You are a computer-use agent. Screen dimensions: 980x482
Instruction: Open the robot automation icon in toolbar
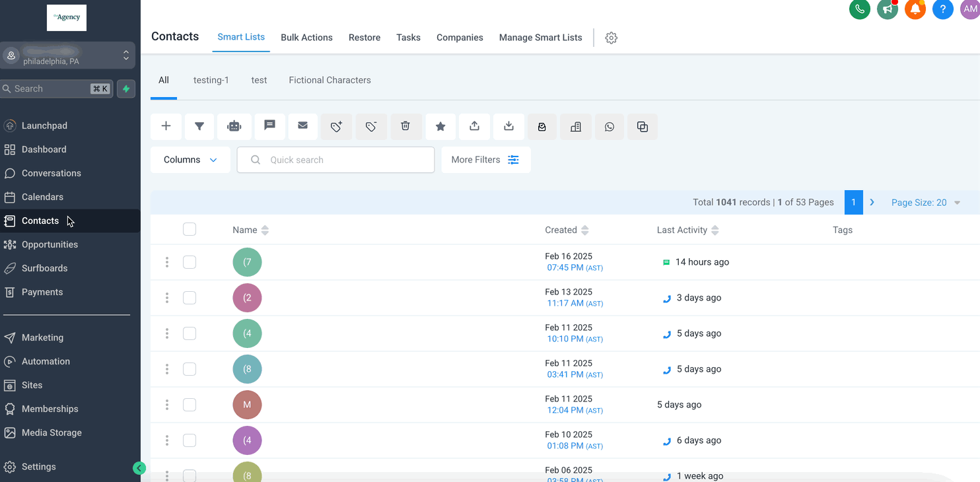[x=234, y=127]
